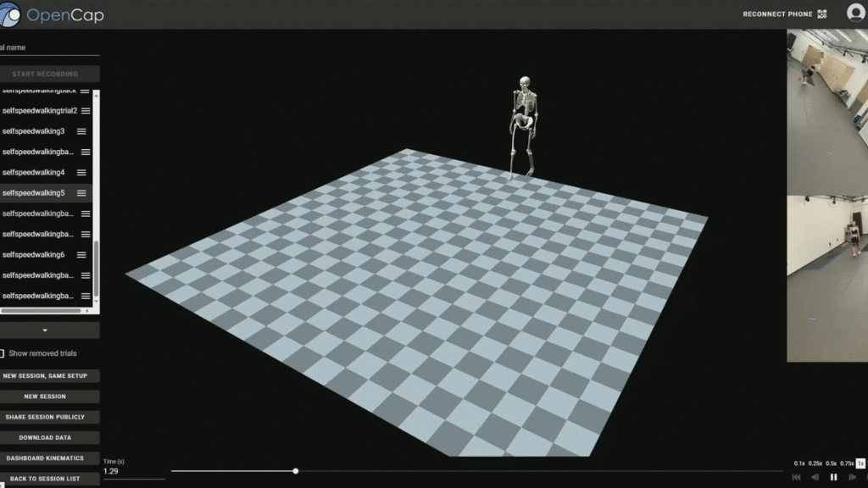
Task: Select the selfspeedwalking4 trial
Action: pos(34,173)
